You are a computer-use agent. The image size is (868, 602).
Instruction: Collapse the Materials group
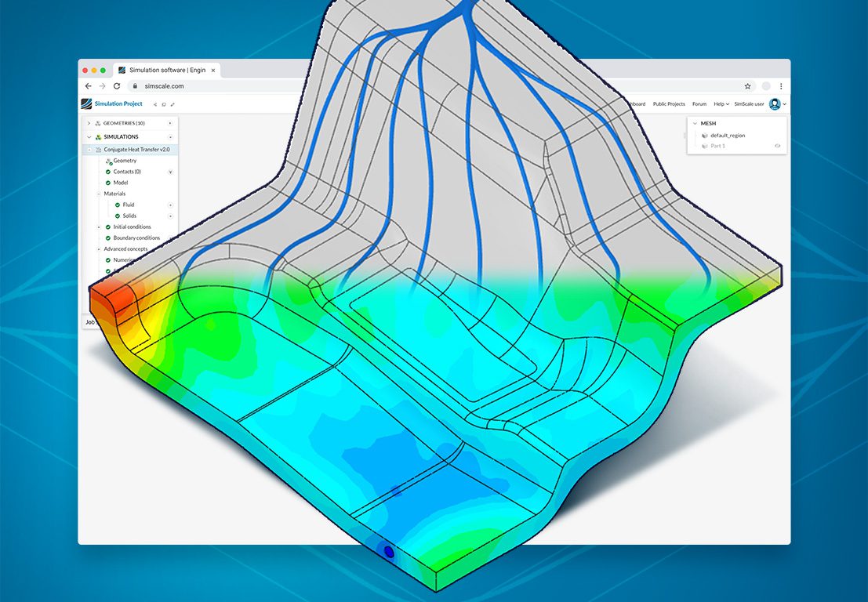point(99,194)
